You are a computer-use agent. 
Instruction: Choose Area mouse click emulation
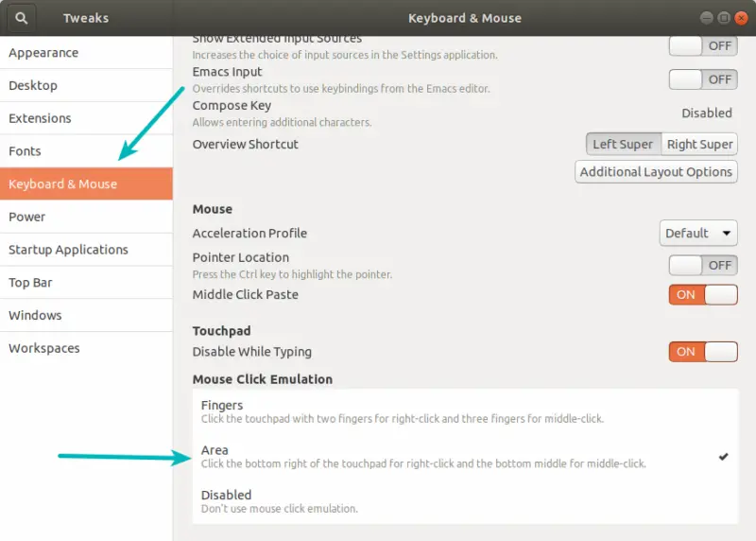coord(465,457)
